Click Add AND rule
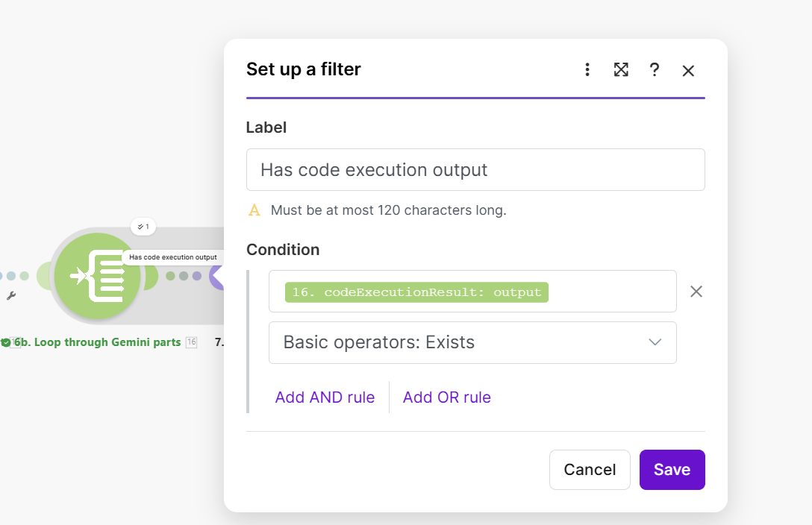Viewport: 812px width, 525px height. 325,397
